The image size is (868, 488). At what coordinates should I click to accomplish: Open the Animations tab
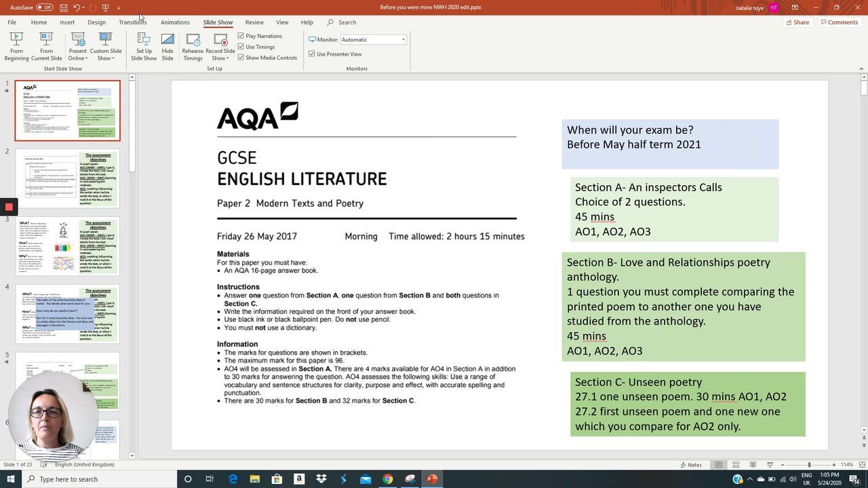pyautogui.click(x=175, y=22)
